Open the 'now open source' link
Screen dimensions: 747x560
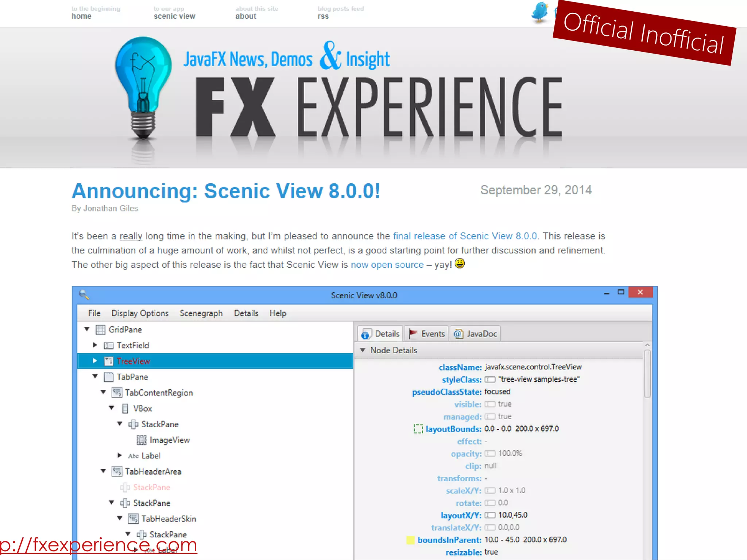[x=387, y=265]
